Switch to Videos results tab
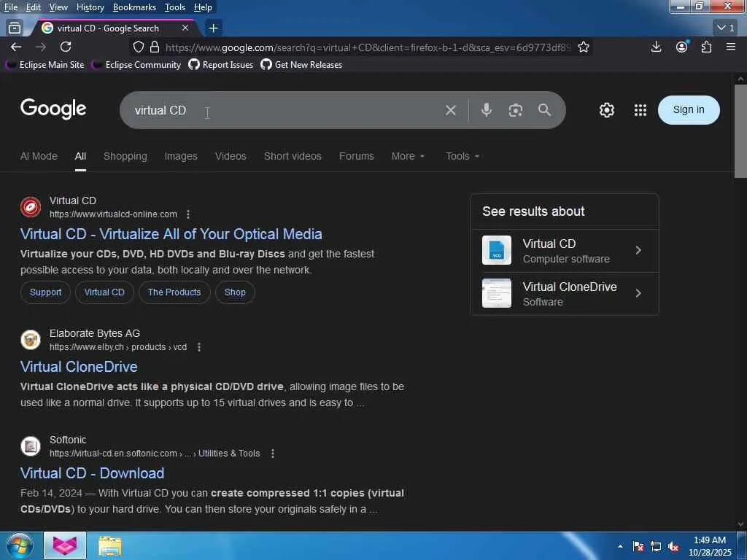The width and height of the screenshot is (747, 560). click(x=231, y=156)
